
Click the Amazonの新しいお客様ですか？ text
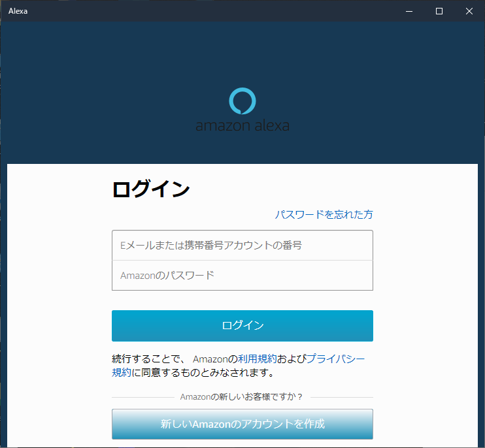point(242,396)
